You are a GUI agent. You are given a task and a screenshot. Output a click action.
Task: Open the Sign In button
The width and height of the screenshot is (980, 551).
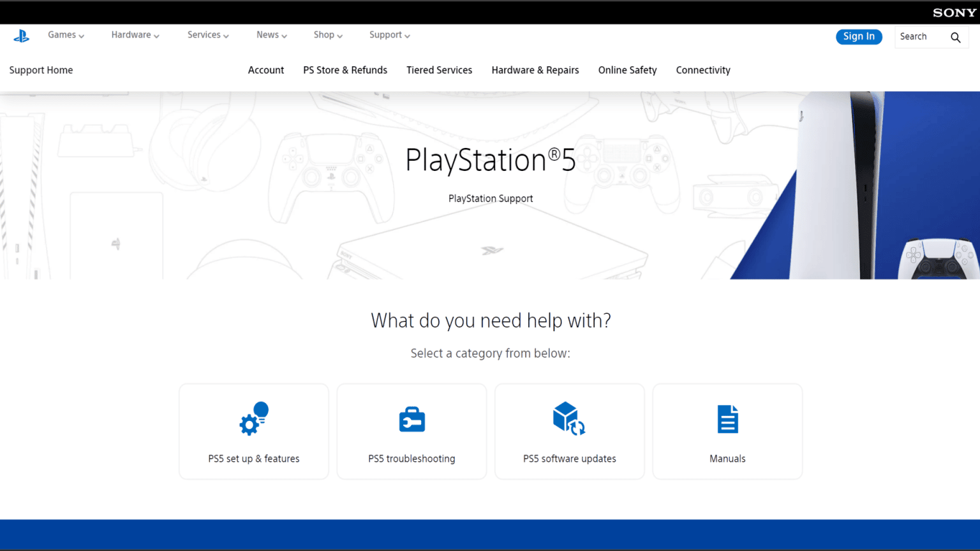click(859, 36)
